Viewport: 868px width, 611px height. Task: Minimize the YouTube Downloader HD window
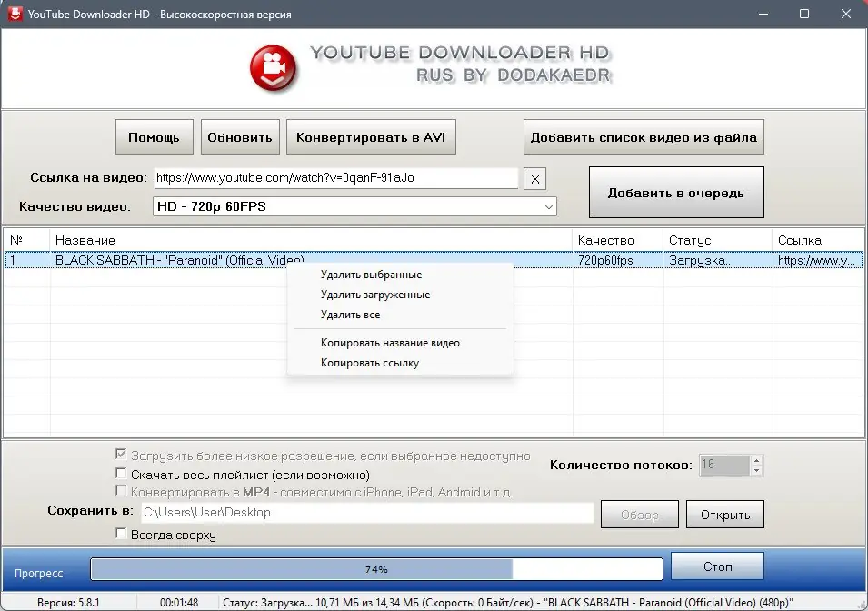coord(763,14)
